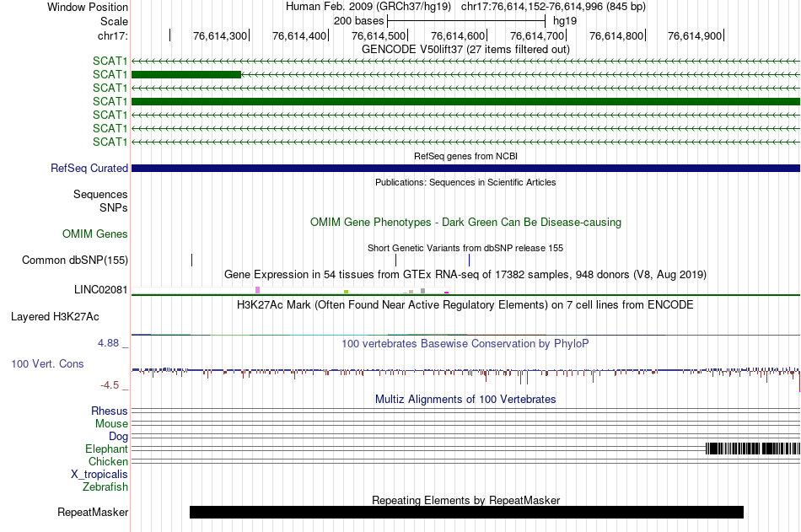Click the Scale track label
The image size is (801, 532).
[x=114, y=21]
